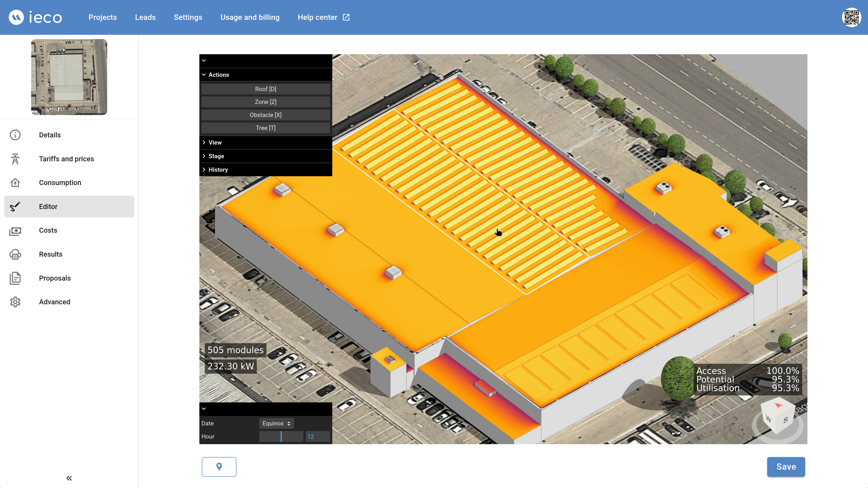Click the Tariffs and prices pylon icon
Image resolution: width=868 pixels, height=488 pixels.
[x=15, y=159]
